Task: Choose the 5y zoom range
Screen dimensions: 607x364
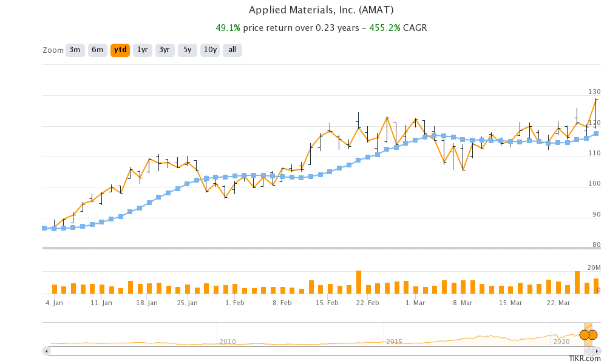Action: pyautogui.click(x=188, y=50)
